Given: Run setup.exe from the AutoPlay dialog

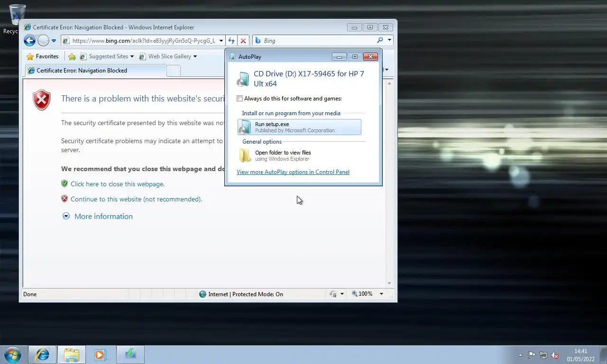Looking at the screenshot, I should 299,127.
